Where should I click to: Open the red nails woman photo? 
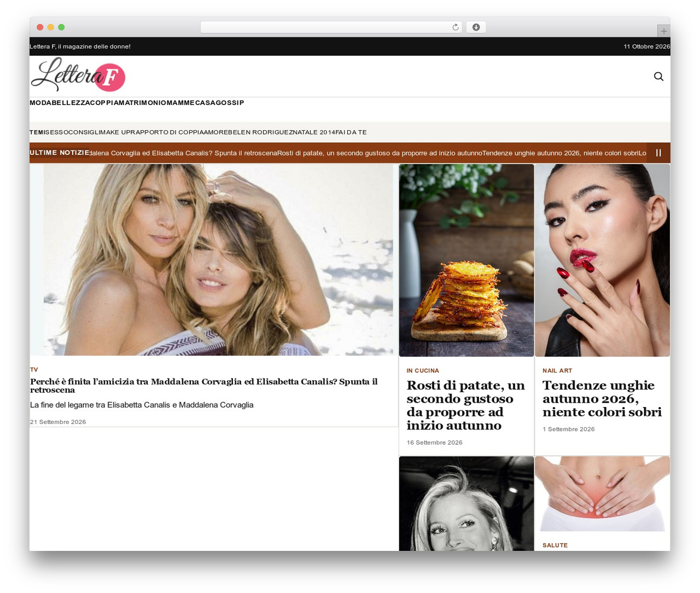(602, 260)
